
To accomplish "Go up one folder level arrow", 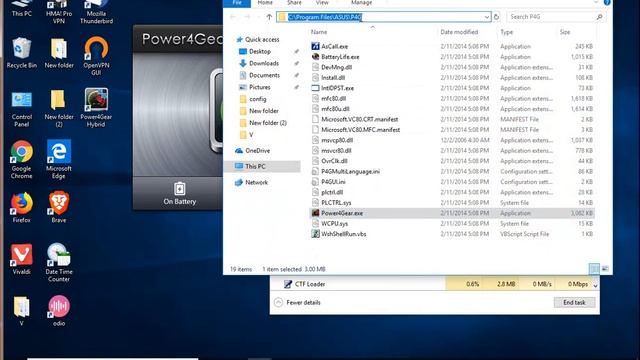I will pos(269,17).
